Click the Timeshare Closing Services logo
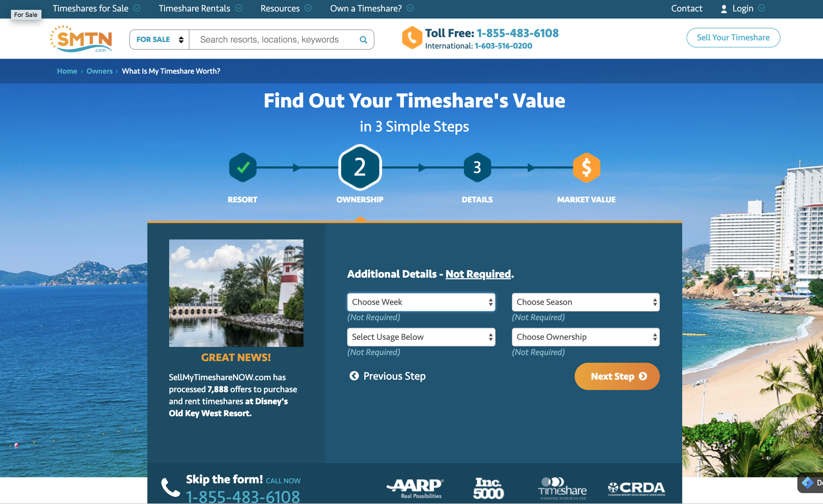The height and width of the screenshot is (504, 823). [x=562, y=488]
